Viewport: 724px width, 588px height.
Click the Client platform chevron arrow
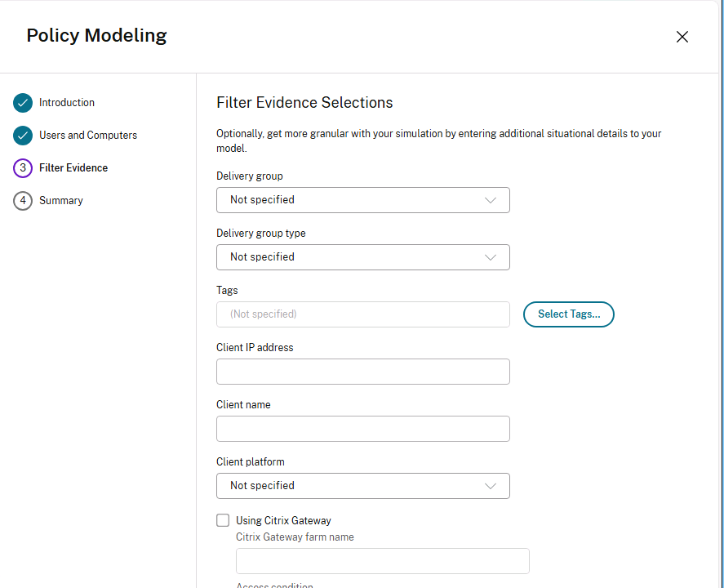click(491, 486)
